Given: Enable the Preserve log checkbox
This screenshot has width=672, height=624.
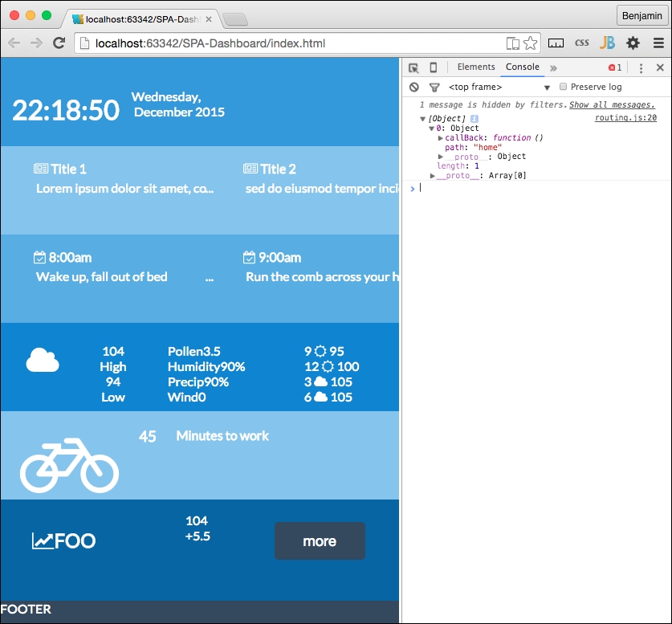Looking at the screenshot, I should [x=563, y=87].
